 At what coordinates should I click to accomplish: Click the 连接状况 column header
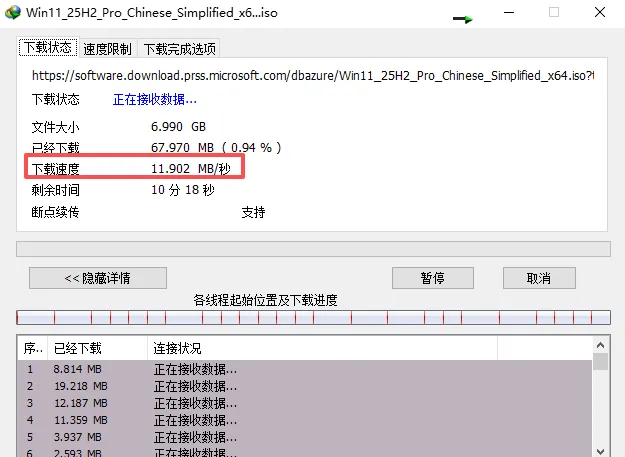click(x=322, y=348)
